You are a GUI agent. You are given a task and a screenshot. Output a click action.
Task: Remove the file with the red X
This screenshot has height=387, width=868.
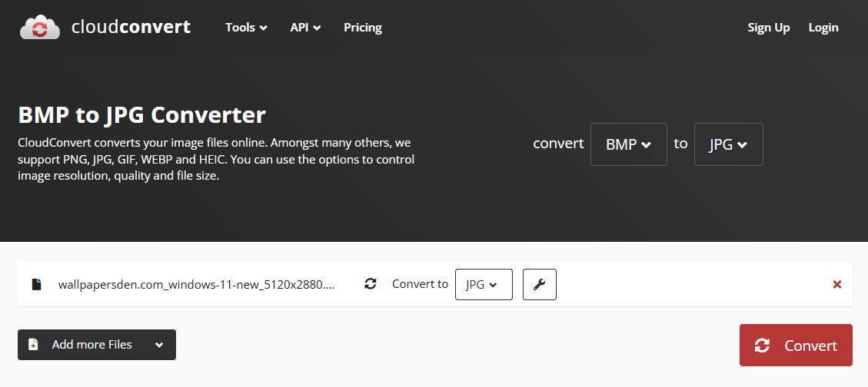click(x=837, y=284)
